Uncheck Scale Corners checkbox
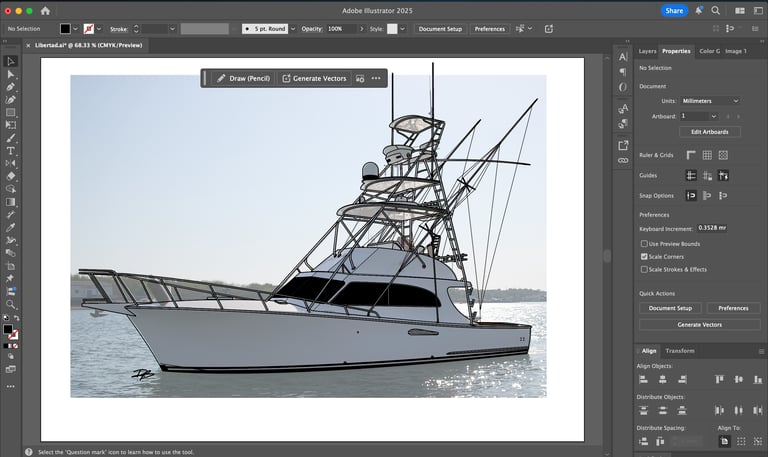 point(644,256)
